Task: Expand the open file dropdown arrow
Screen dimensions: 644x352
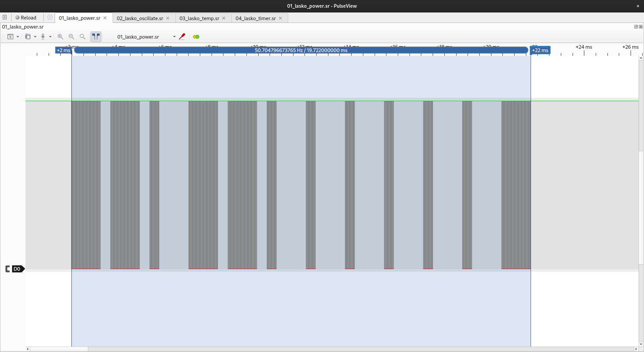Action: click(35, 37)
